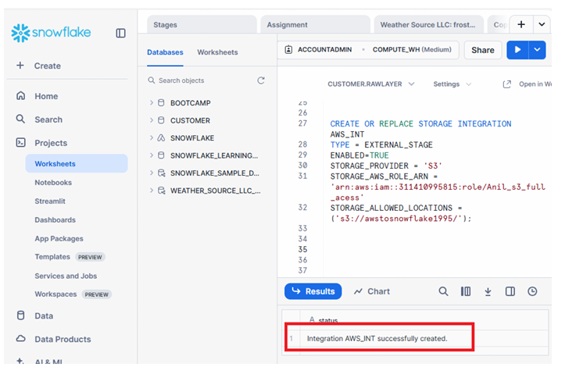
Task: Open the column view icon in results
Action: point(466,291)
